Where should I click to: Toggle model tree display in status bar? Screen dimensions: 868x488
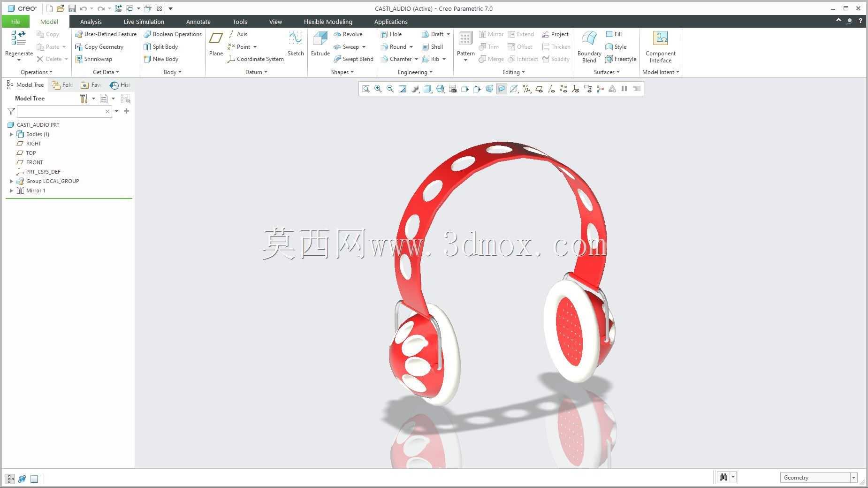coord(10,479)
